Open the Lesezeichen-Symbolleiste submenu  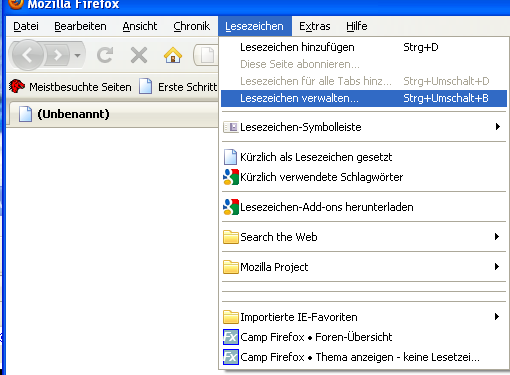[364, 127]
